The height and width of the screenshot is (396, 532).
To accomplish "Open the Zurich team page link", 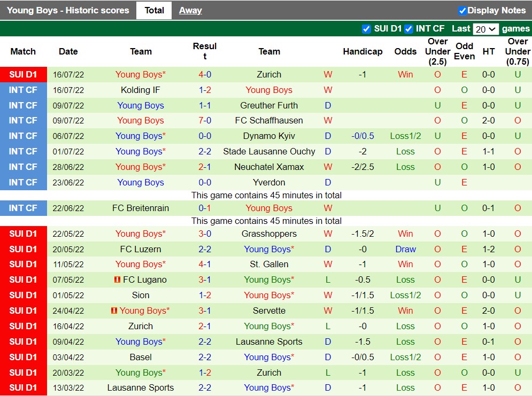I will 269,74.
